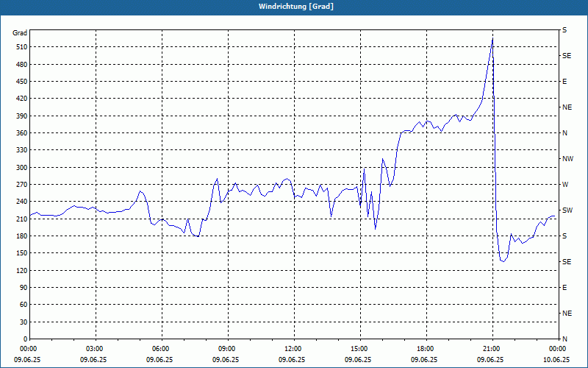Select the 240 degree axis label
The height and width of the screenshot is (368, 588).
(22, 202)
